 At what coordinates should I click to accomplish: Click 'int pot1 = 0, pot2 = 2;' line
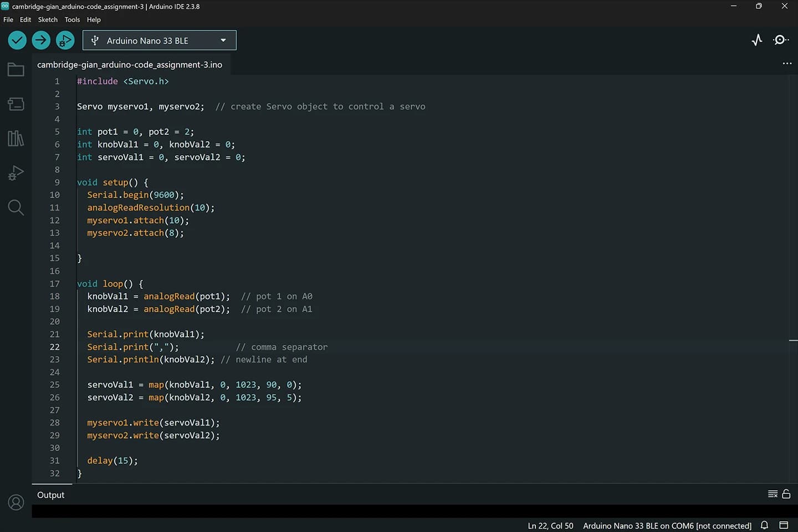click(x=135, y=132)
